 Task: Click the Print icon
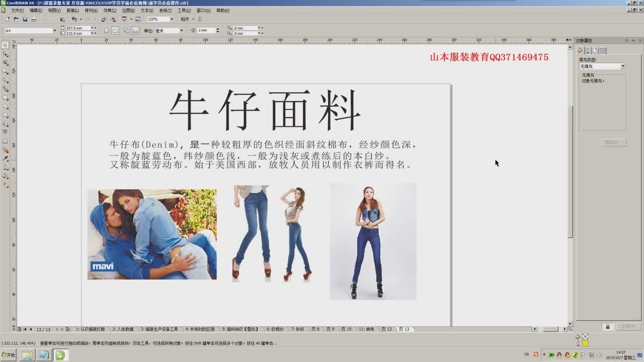point(34,19)
